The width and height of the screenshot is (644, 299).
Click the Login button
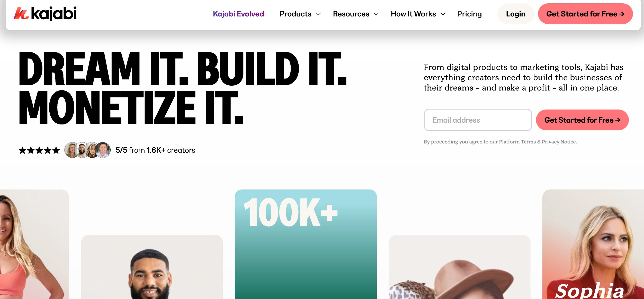point(516,14)
